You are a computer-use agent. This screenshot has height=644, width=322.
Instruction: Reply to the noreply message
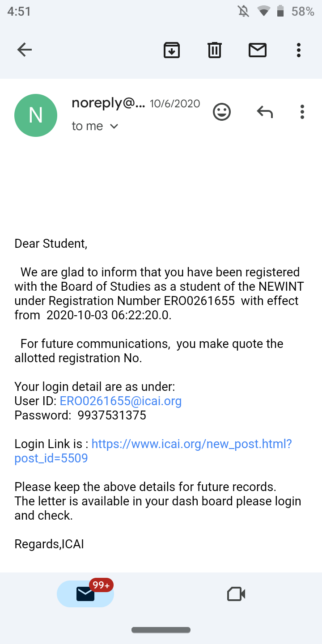point(265,112)
